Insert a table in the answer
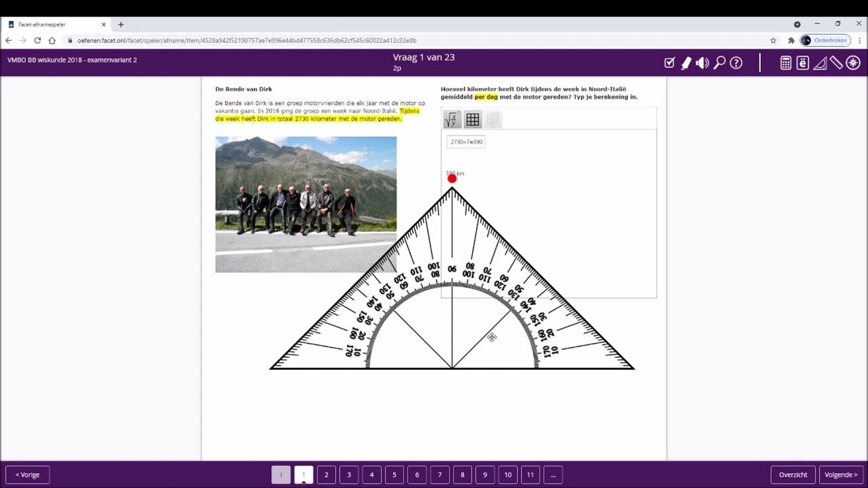 point(473,120)
